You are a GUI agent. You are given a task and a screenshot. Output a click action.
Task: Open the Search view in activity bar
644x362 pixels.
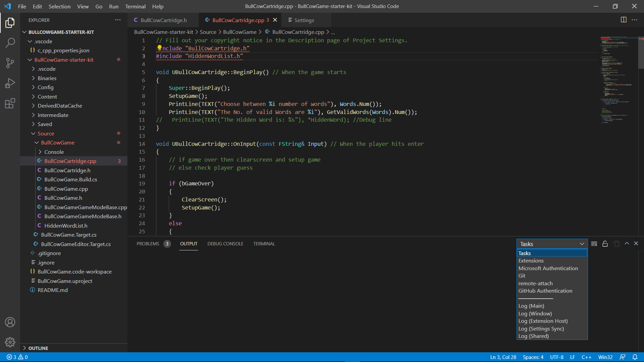(x=10, y=43)
